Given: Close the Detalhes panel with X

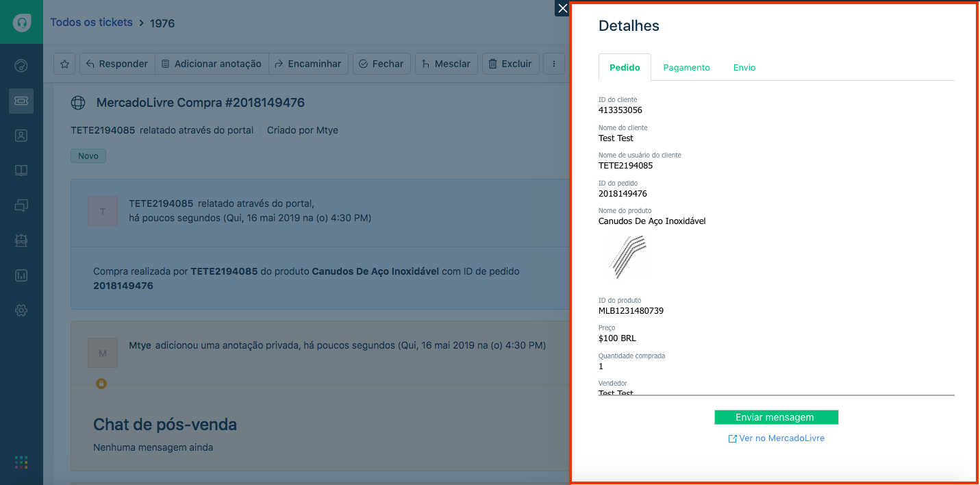Looking at the screenshot, I should click(562, 8).
